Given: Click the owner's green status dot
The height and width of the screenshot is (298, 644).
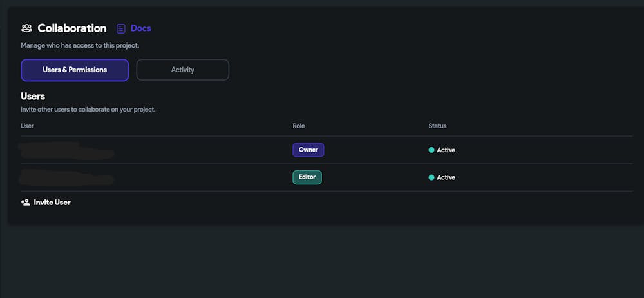Looking at the screenshot, I should 431,150.
